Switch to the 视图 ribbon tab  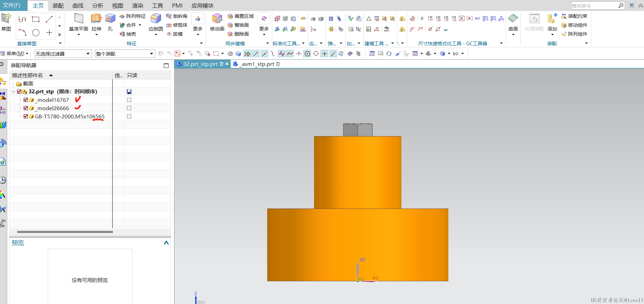click(x=118, y=5)
